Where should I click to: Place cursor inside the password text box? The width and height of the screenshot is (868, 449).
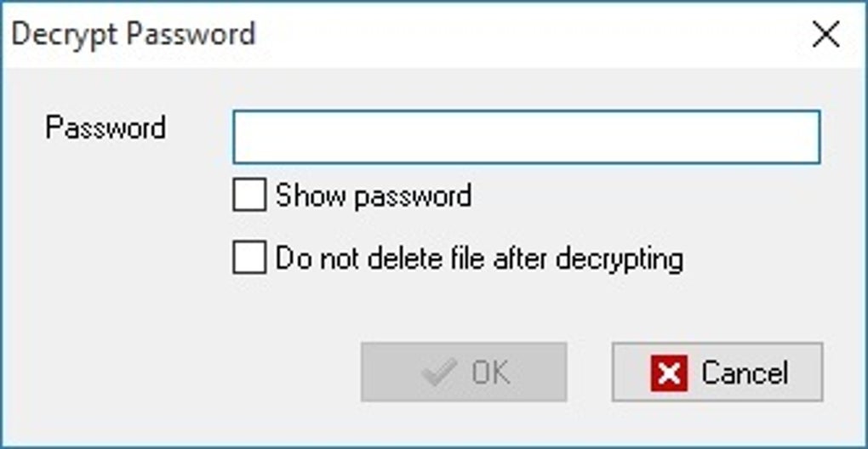pos(527,137)
